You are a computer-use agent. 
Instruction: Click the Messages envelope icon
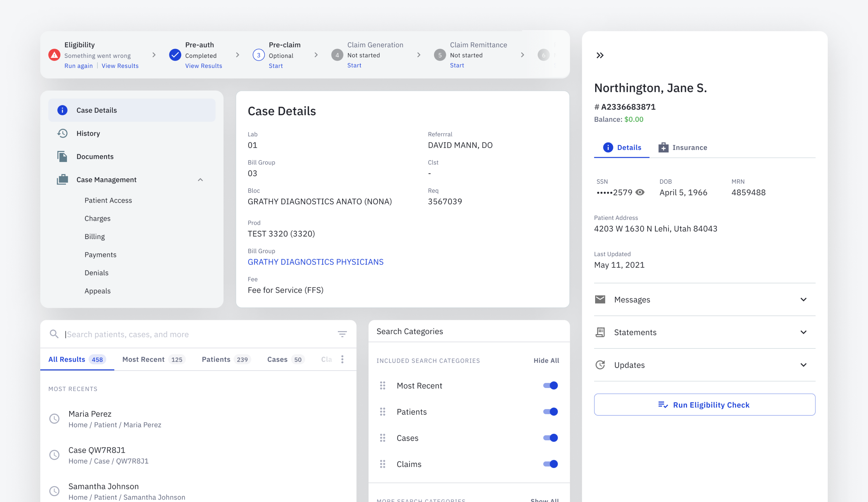(600, 299)
